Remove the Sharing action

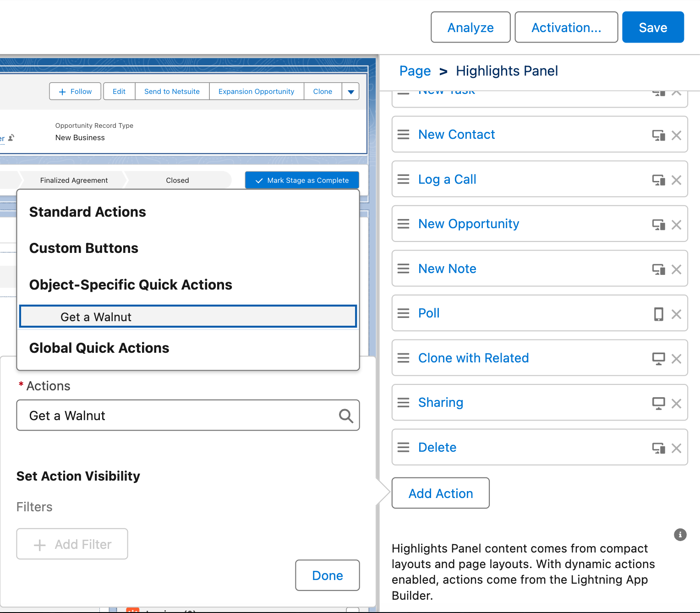click(x=676, y=404)
